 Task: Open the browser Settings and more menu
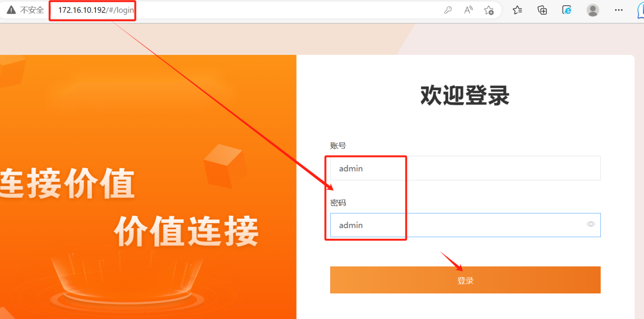[618, 10]
